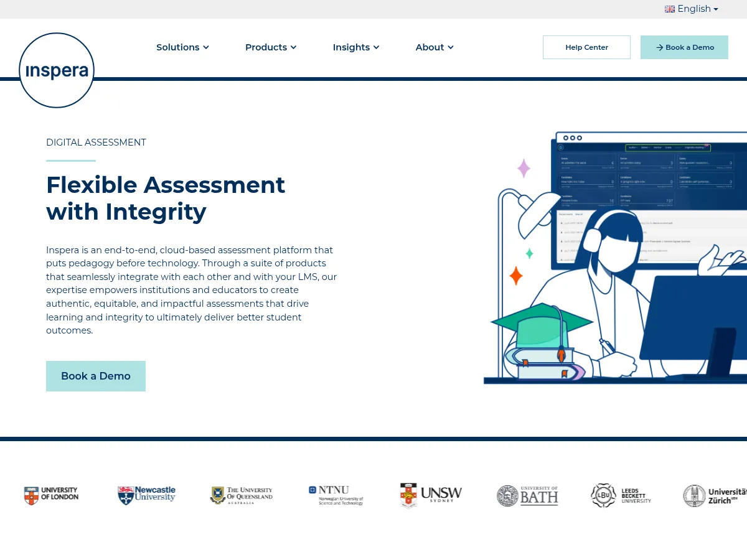Click the Inspera circular logo

[57, 70]
